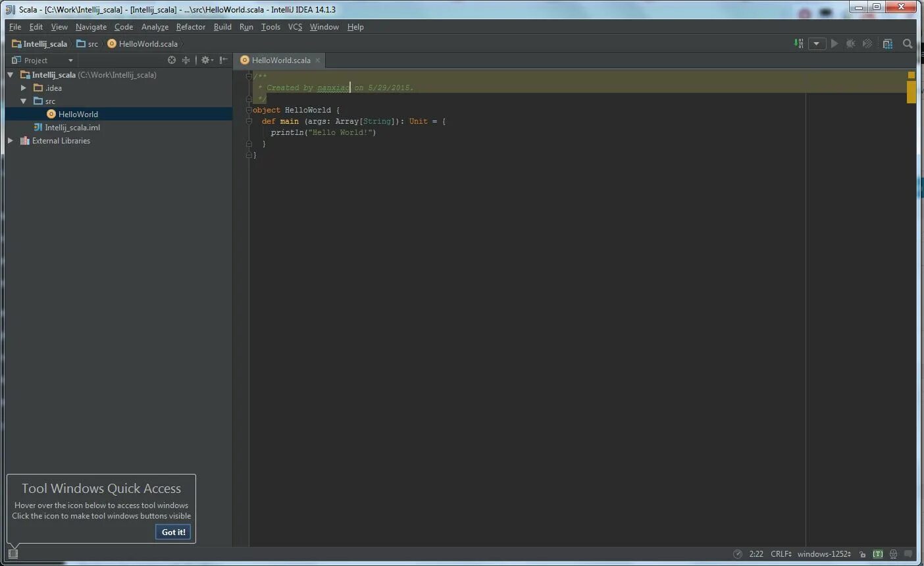Click the yellow inspection status indicator
The image size is (924, 566).
(911, 75)
